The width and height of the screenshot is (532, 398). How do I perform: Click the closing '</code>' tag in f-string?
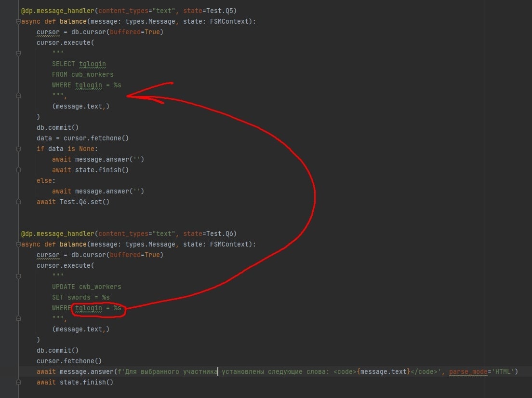coord(424,371)
